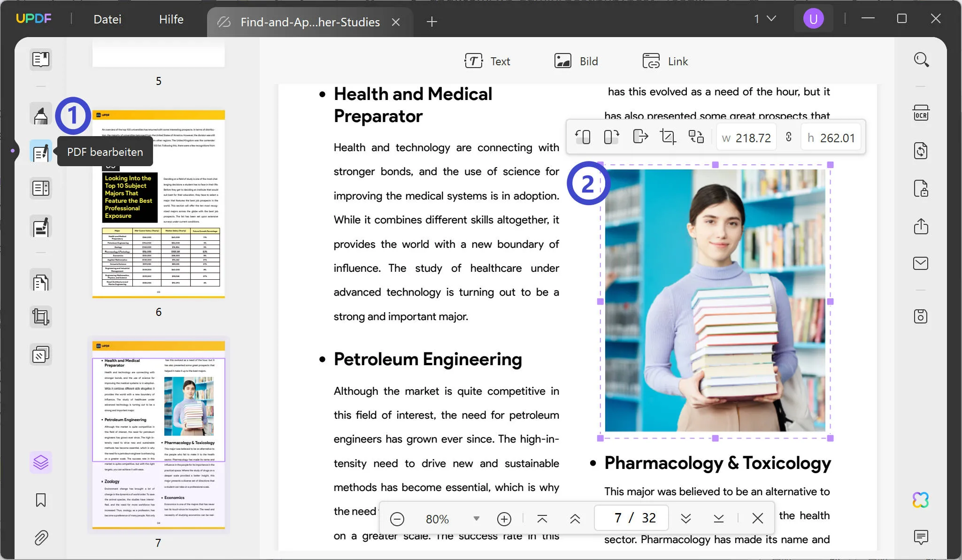Image resolution: width=962 pixels, height=560 pixels.
Task: Click the page number field showing 7 / 32
Action: coord(630,517)
